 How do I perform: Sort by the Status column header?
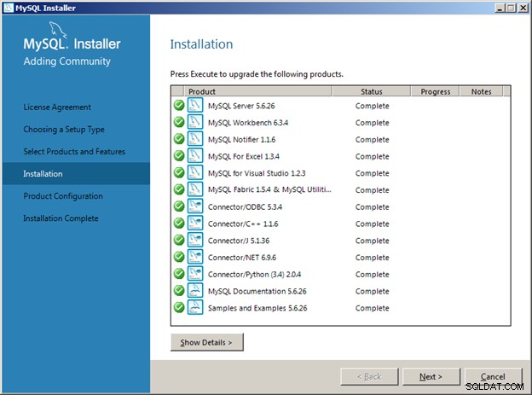click(x=371, y=91)
